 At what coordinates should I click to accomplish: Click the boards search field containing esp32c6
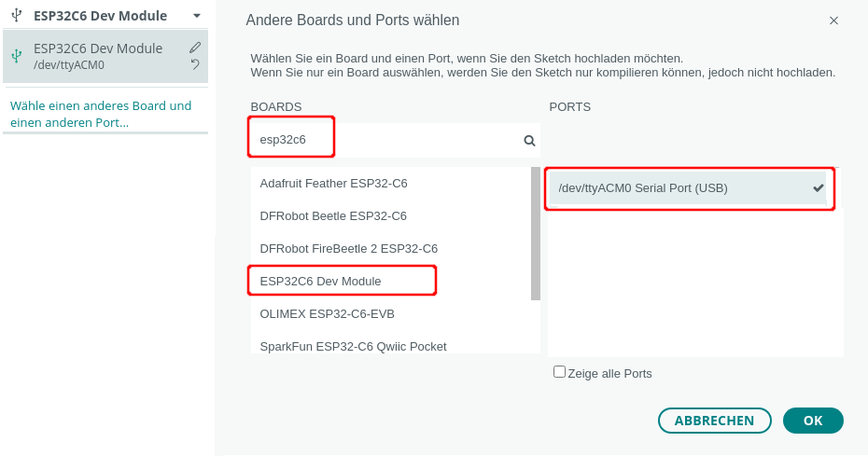click(383, 141)
